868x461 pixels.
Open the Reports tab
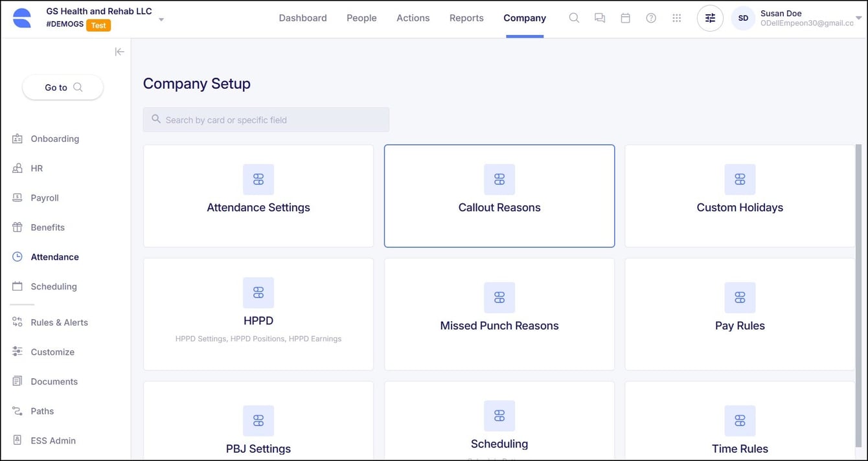tap(466, 18)
